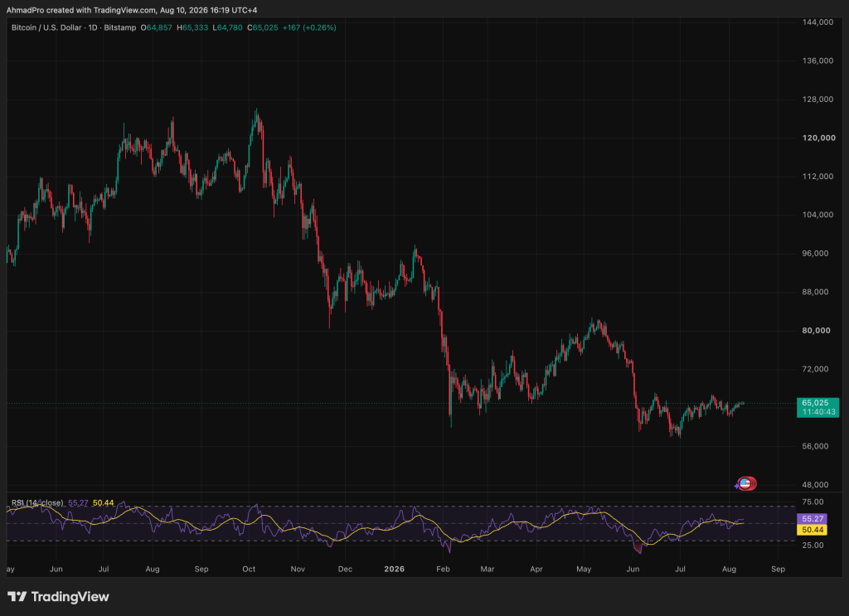Viewport: 849px width, 616px height.
Task: Click the green current price label 65,025
Action: (816, 403)
